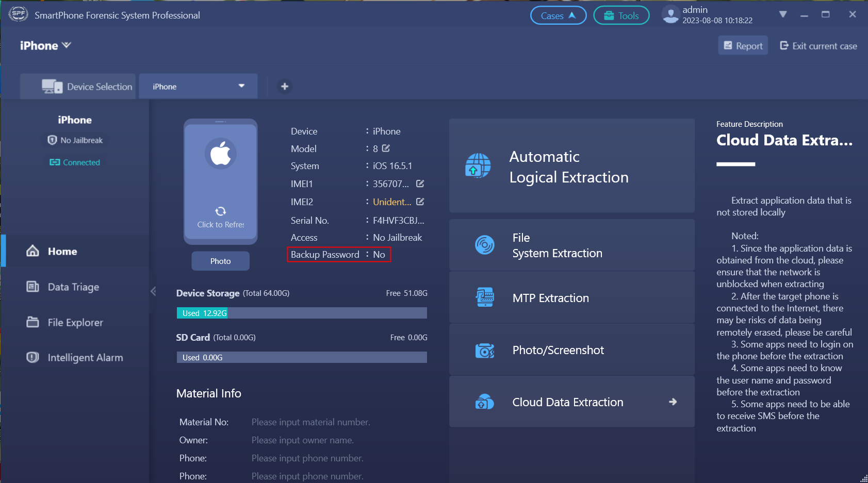The image size is (868, 483).
Task: Click the Exit current case icon
Action: [784, 45]
